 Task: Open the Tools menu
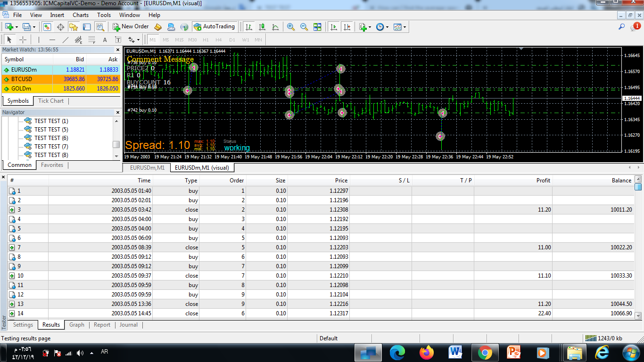click(104, 15)
